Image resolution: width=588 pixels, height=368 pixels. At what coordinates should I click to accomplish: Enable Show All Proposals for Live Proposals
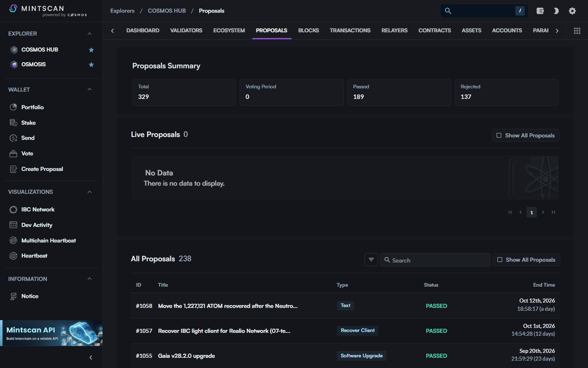(526, 135)
